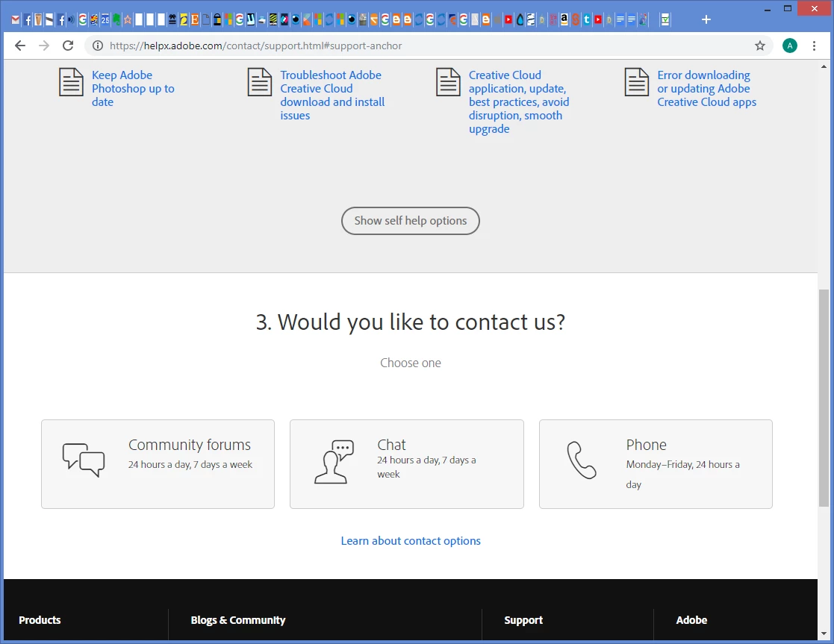The width and height of the screenshot is (834, 644).
Task: Open the green profile avatar menu
Action: click(x=789, y=46)
